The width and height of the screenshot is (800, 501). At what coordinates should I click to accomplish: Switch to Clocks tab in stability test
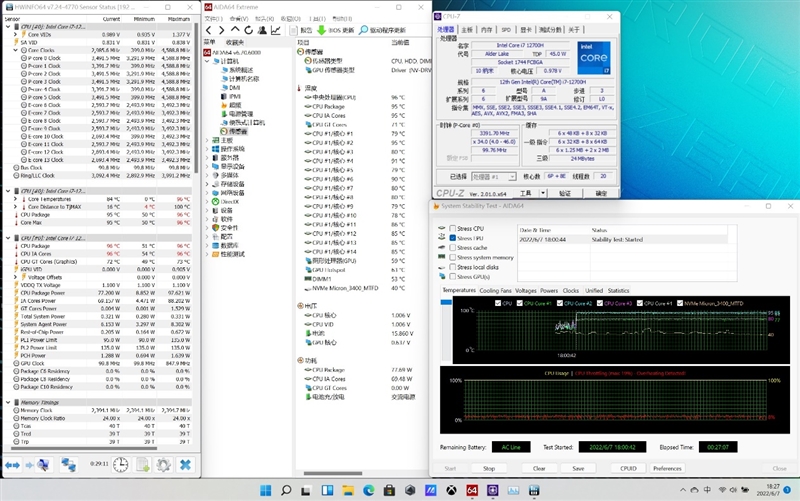570,291
